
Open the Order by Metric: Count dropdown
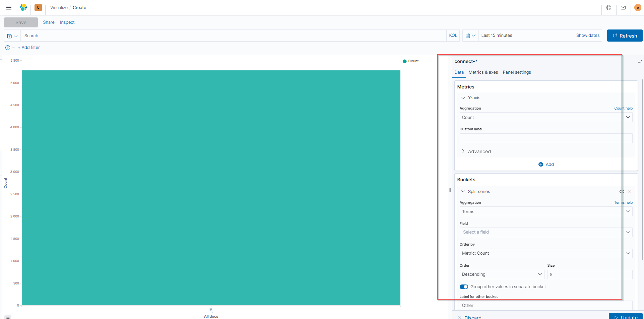[x=546, y=253]
